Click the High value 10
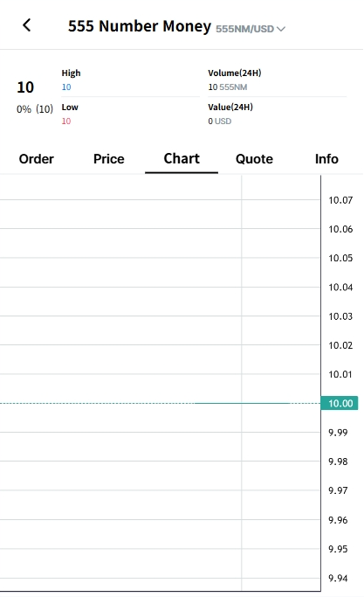Image resolution: width=364 pixels, height=597 pixels. point(66,87)
